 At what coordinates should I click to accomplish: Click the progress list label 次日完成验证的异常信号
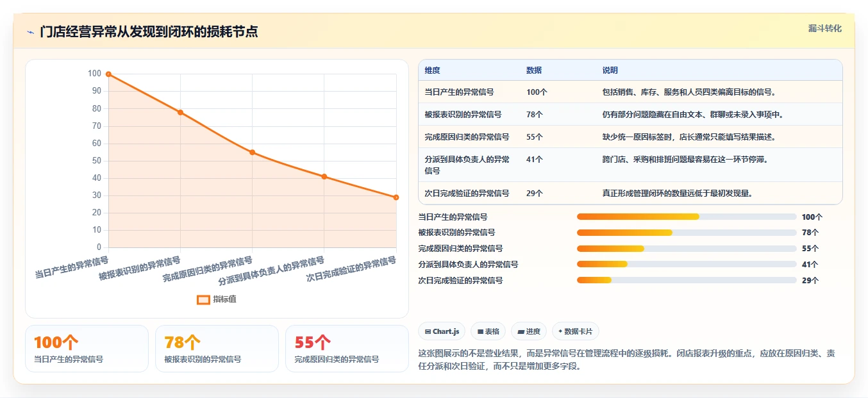click(x=460, y=280)
